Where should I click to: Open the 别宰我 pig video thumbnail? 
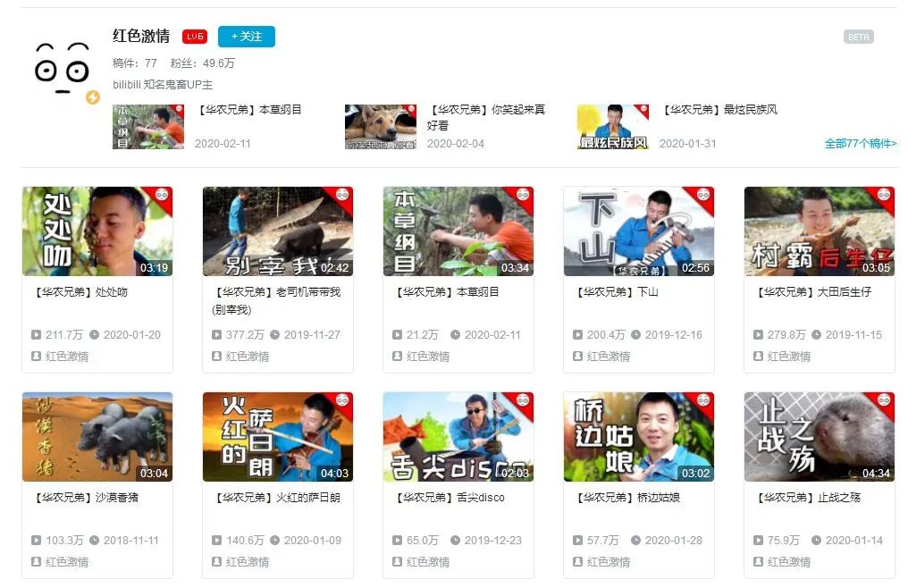pyautogui.click(x=278, y=231)
